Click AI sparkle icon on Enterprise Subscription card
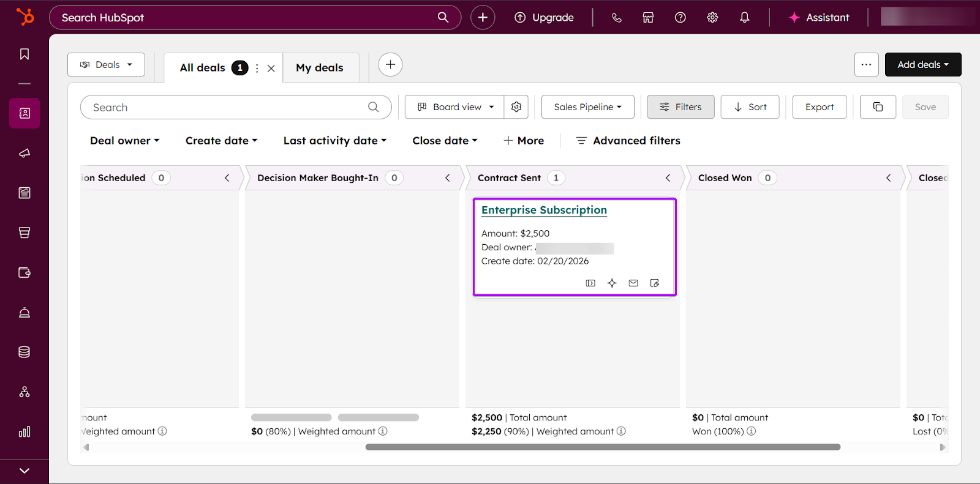This screenshot has width=980, height=484. click(x=612, y=283)
